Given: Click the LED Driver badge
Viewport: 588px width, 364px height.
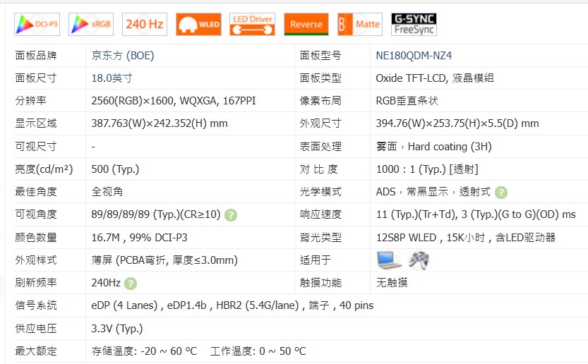Looking at the screenshot, I should pos(253,24).
